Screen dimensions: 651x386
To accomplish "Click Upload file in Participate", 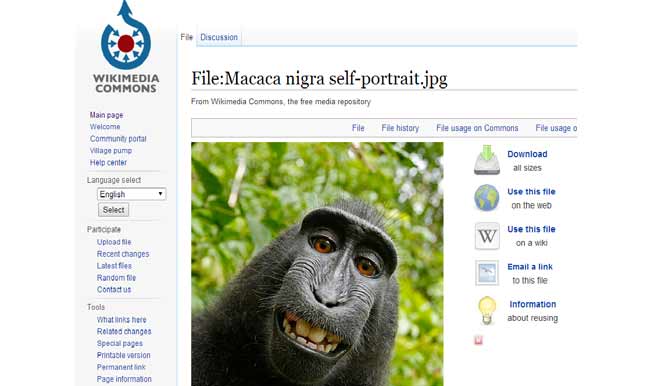I will 114,242.
